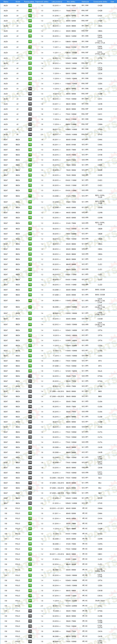Click petrol icon in VW POLO CGPA row
The image size is (117, 644).
pyautogui.click(x=30, y=544)
